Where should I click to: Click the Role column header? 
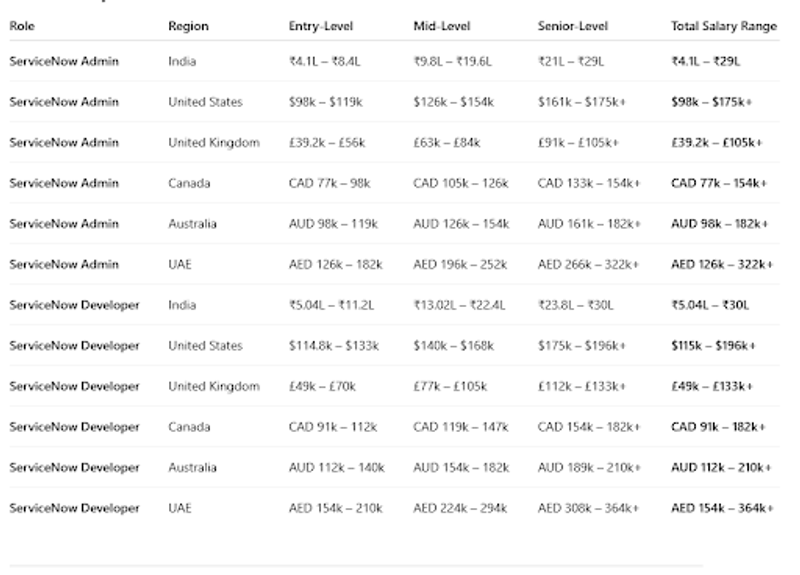point(21,26)
